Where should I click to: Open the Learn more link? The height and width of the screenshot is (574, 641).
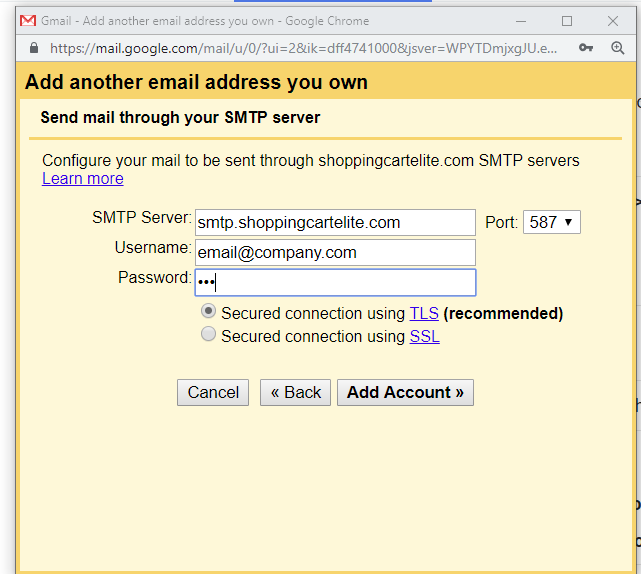83,179
